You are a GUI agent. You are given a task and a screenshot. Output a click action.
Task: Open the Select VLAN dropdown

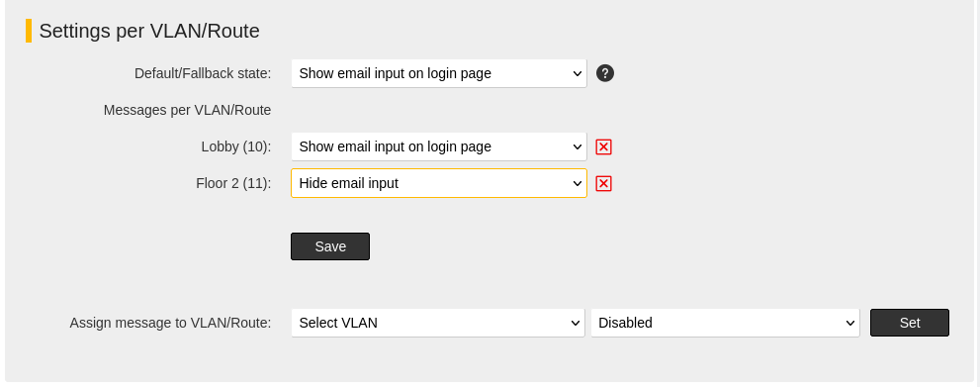[438, 323]
